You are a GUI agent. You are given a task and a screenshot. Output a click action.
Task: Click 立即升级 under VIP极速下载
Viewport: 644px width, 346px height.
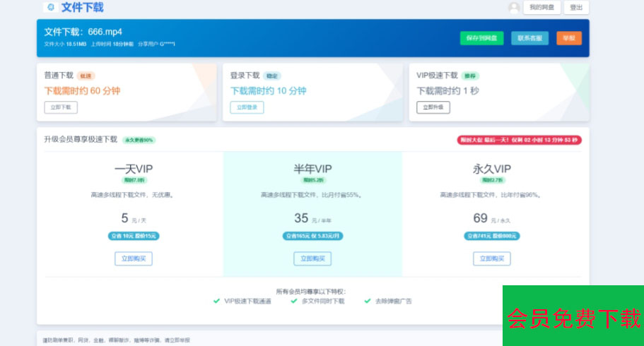coord(433,107)
